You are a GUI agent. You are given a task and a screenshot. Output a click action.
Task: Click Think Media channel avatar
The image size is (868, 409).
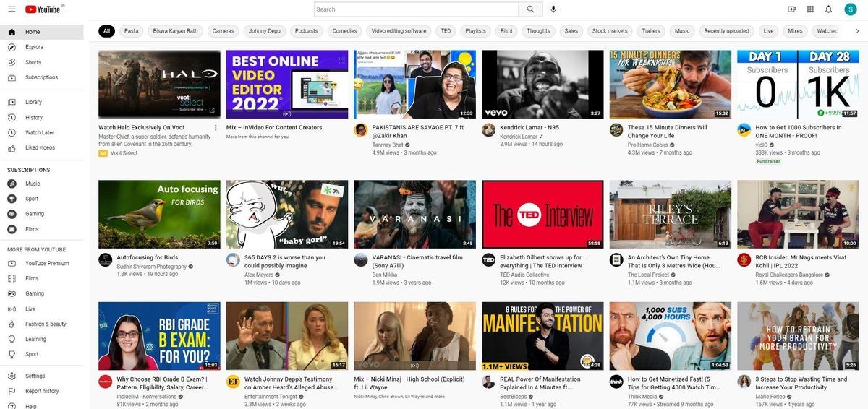616,382
